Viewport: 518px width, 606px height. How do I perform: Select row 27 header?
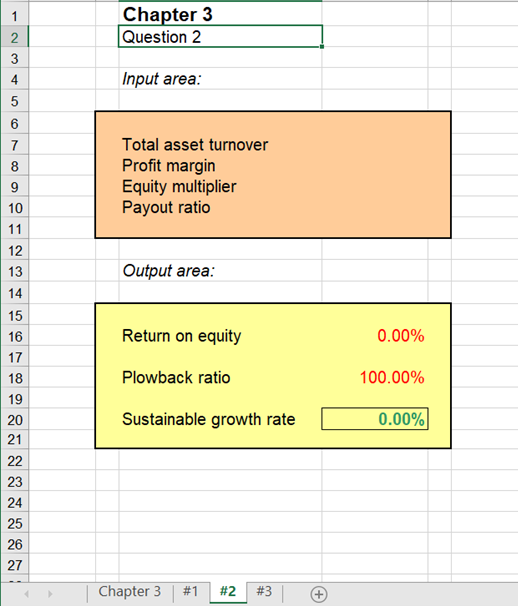pyautogui.click(x=14, y=565)
